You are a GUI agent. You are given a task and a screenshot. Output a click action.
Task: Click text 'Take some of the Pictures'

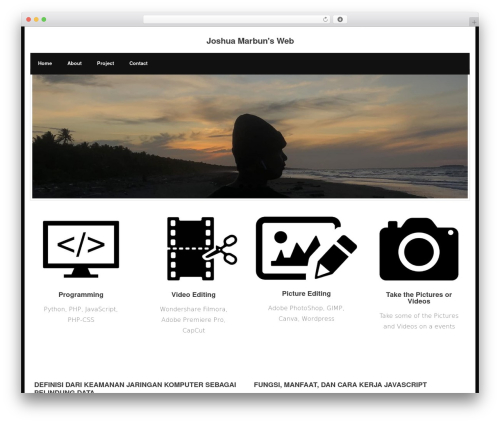pyautogui.click(x=419, y=316)
